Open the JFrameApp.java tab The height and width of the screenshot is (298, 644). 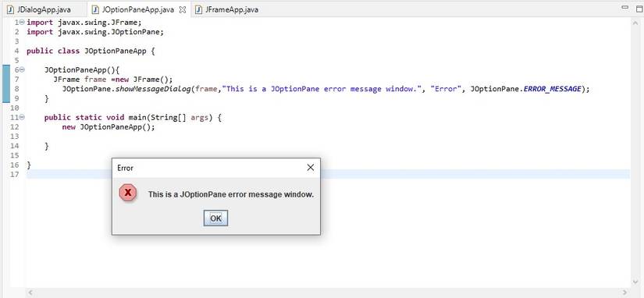click(227, 9)
